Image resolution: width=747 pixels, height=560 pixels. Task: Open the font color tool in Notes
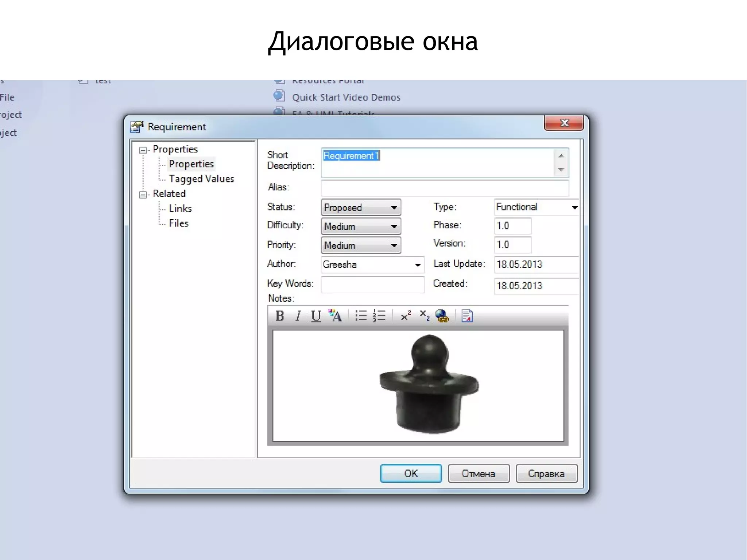coord(335,316)
